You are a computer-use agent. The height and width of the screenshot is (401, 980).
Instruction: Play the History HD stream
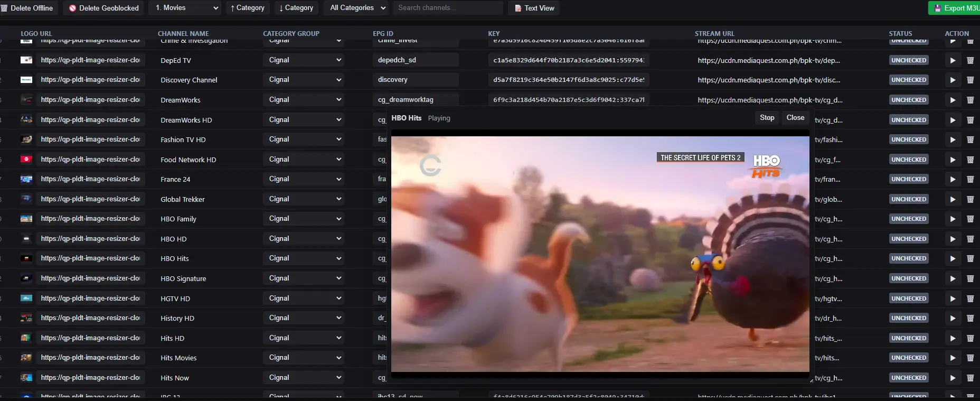point(953,318)
